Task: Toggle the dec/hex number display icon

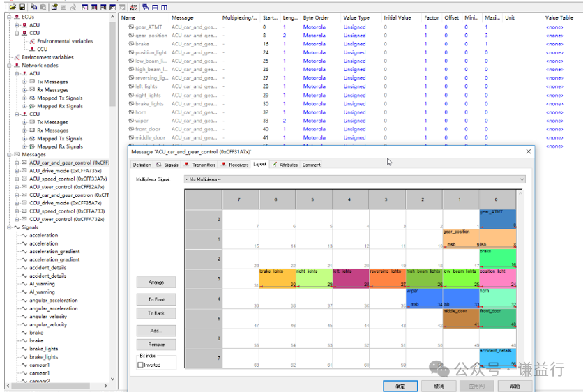Action: pos(134,7)
